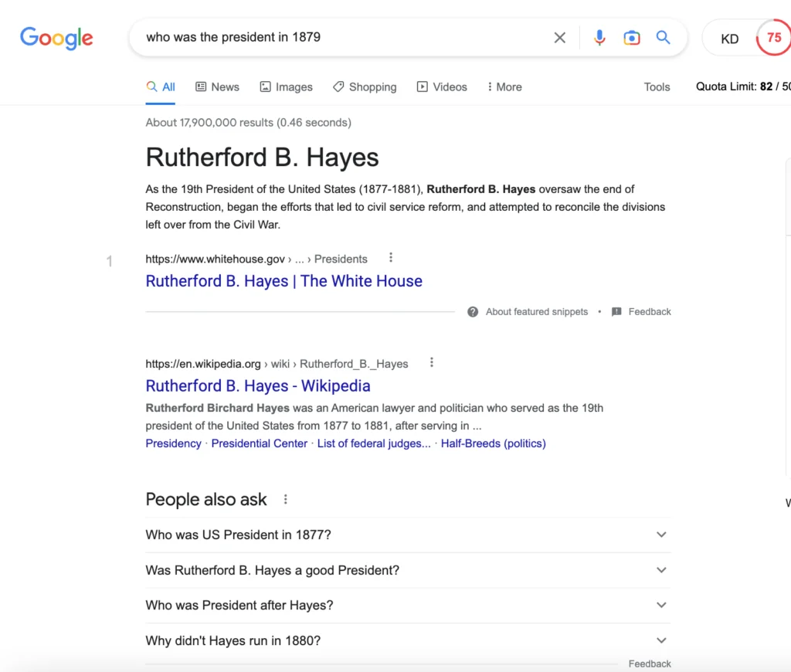Screen dimensions: 791x672
Task: Open the Tools options
Action: (657, 87)
